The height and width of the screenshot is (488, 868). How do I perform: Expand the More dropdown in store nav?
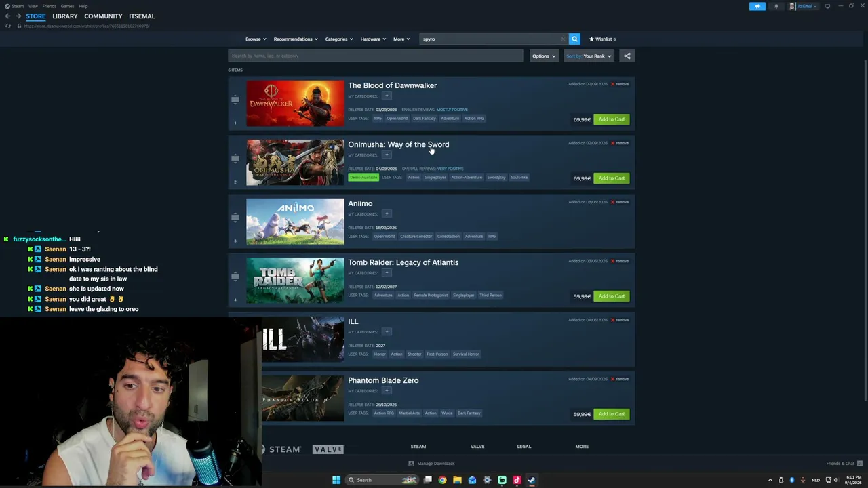point(401,39)
